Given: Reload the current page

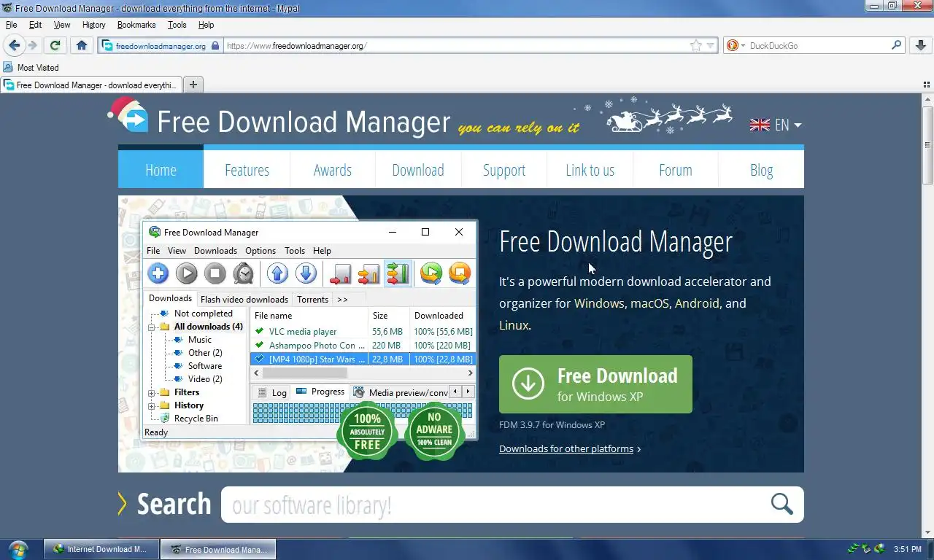Looking at the screenshot, I should [x=55, y=45].
